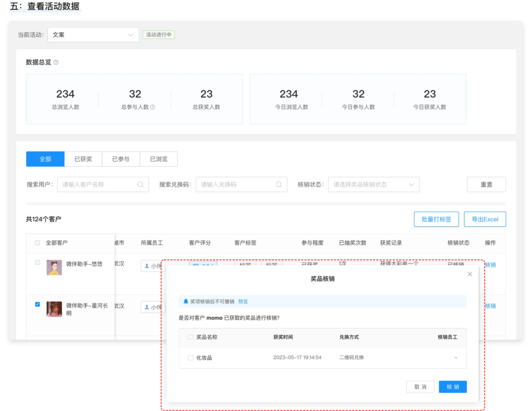Image resolution: width=532 pixels, height=411 pixels.
Task: Click search icon in 搜索用户 field
Action: click(141, 184)
